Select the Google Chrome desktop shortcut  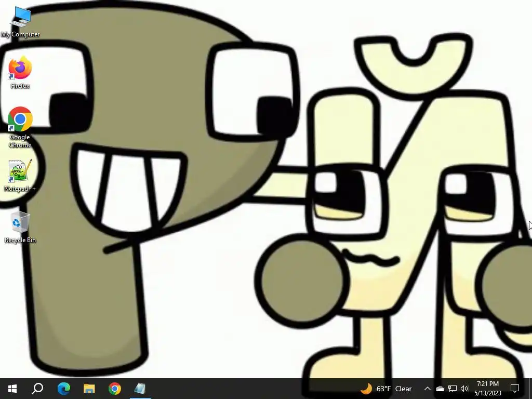tap(20, 128)
